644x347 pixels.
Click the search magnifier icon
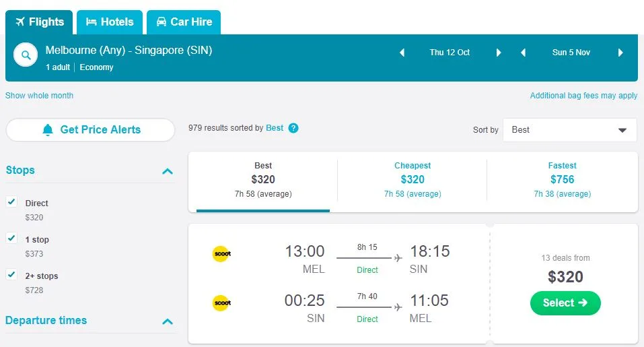coord(26,55)
